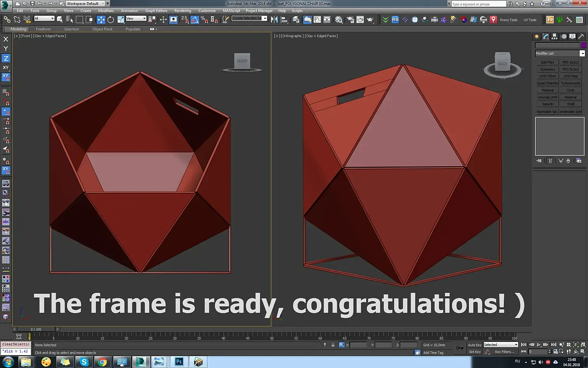This screenshot has height=368, width=588.
Task: Expand the Modifier List dropdown
Action: pyautogui.click(x=560, y=53)
